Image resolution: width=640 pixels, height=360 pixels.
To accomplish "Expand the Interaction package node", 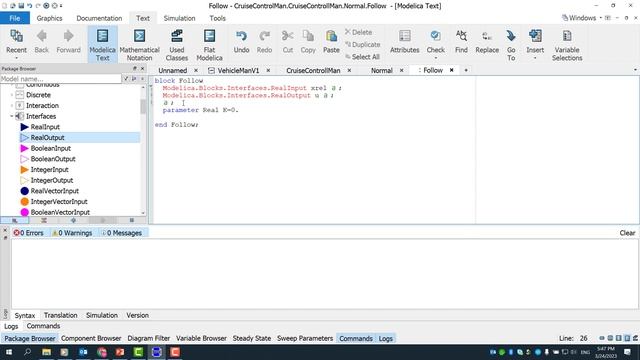I will (12, 105).
